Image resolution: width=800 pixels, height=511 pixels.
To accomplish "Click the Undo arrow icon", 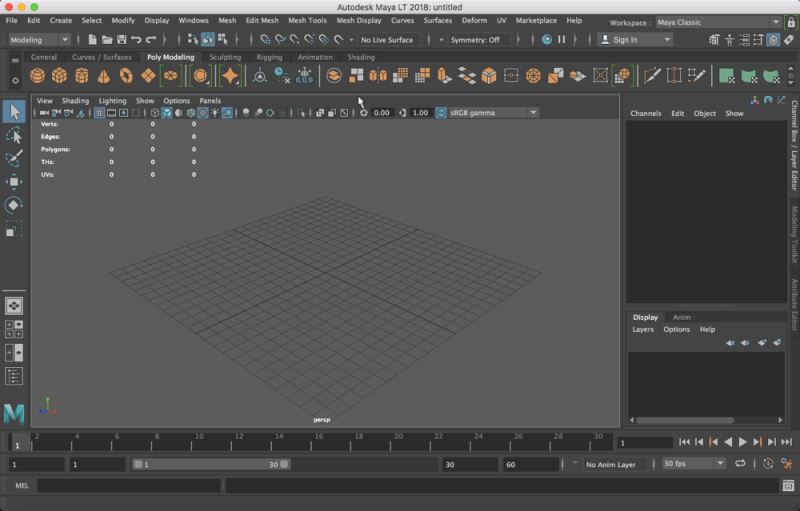I will pos(136,39).
